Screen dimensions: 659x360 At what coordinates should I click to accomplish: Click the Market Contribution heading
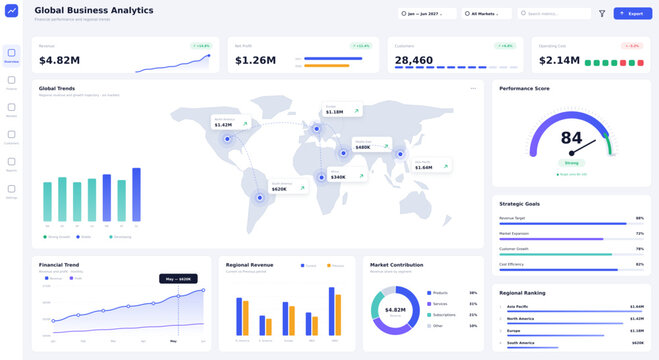396,265
